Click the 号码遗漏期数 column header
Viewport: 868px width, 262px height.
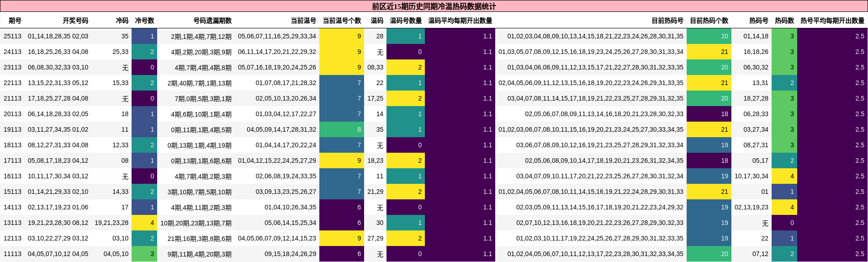pos(212,21)
